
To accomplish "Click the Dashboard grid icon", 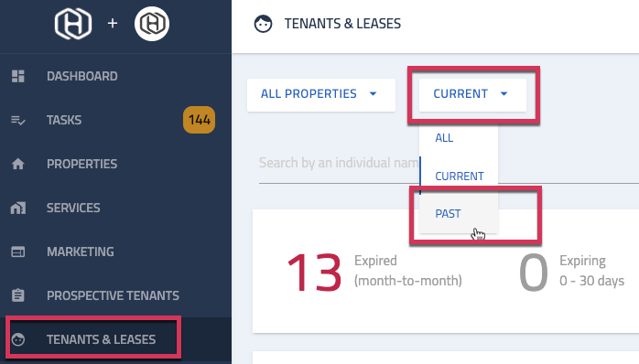I will pyautogui.click(x=18, y=76).
